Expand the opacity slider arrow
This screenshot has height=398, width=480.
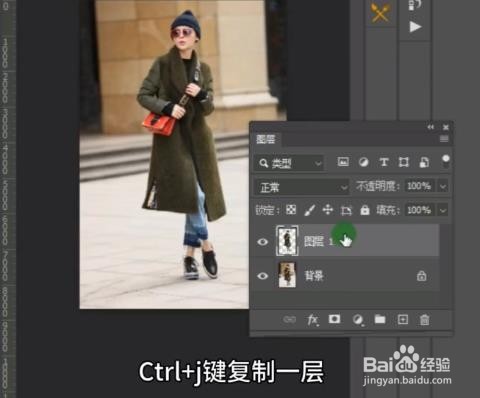(443, 186)
